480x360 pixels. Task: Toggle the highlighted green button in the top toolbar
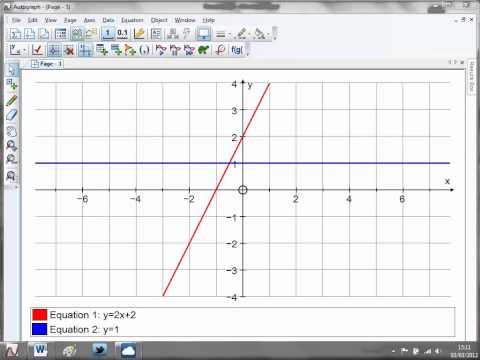[76, 34]
